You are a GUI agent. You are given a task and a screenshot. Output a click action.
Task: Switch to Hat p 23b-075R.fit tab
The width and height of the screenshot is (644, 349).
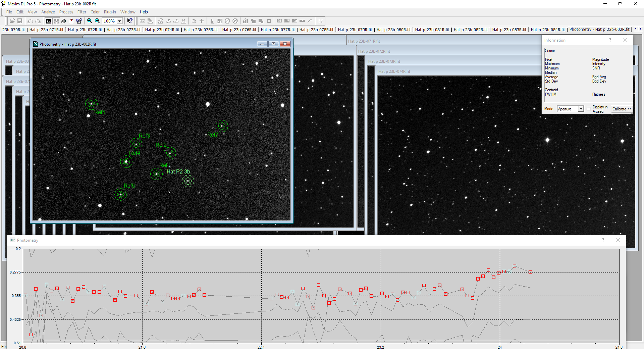(201, 30)
